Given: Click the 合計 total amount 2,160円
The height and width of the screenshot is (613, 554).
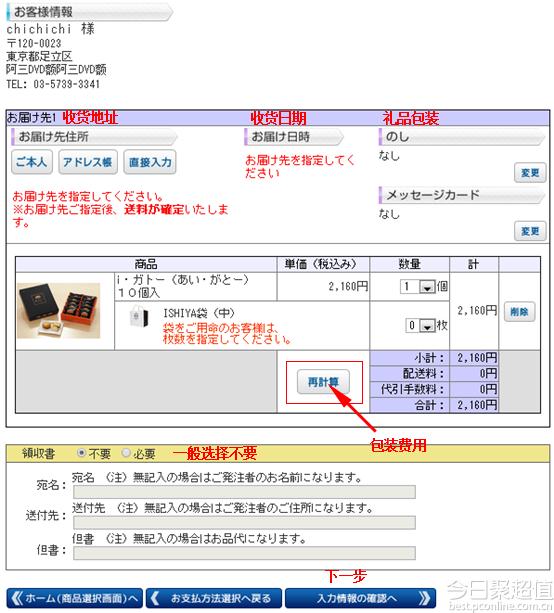Looking at the screenshot, I should 477,405.
